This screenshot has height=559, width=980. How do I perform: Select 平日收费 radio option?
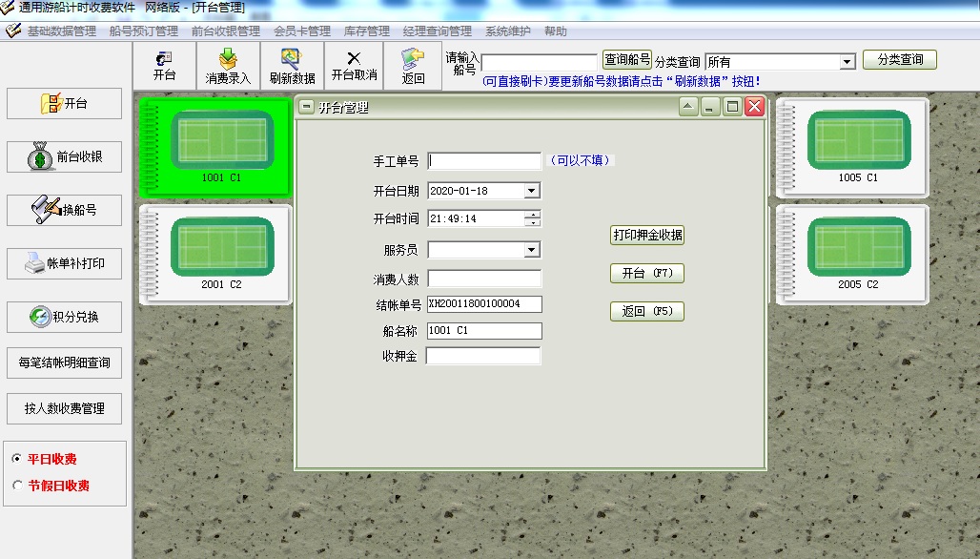(x=17, y=458)
